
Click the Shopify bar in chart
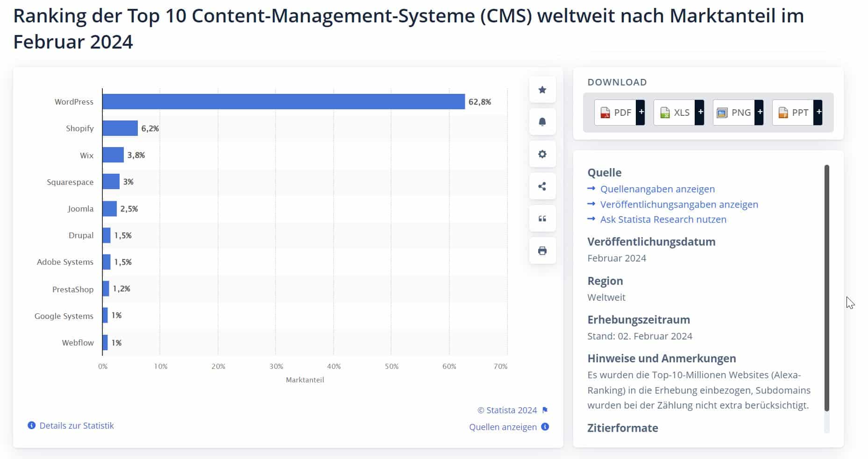point(120,128)
